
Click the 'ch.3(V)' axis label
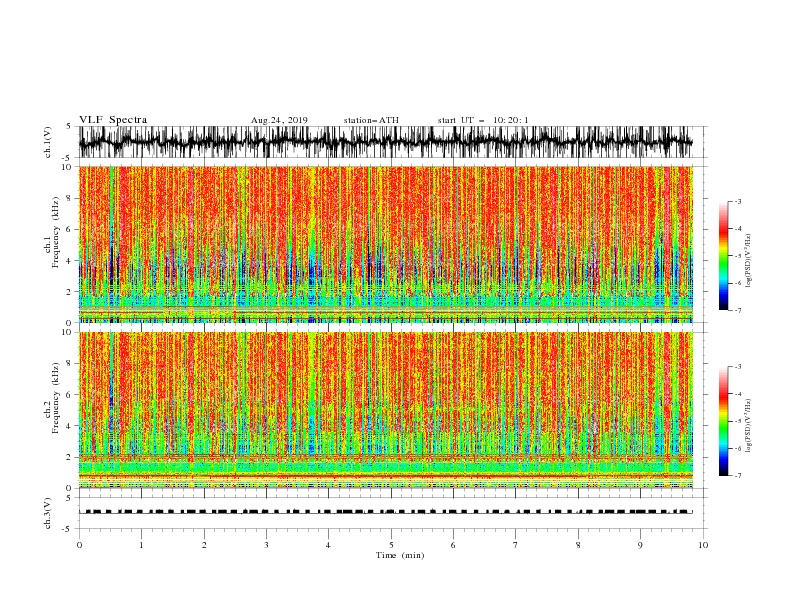(48, 514)
